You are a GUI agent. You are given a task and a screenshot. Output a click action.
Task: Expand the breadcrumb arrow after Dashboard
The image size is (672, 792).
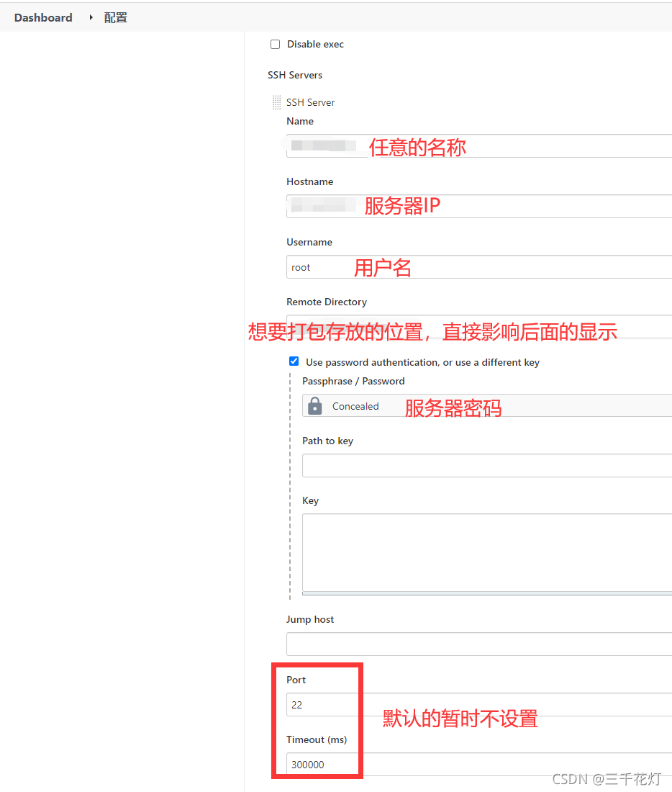tap(91, 18)
